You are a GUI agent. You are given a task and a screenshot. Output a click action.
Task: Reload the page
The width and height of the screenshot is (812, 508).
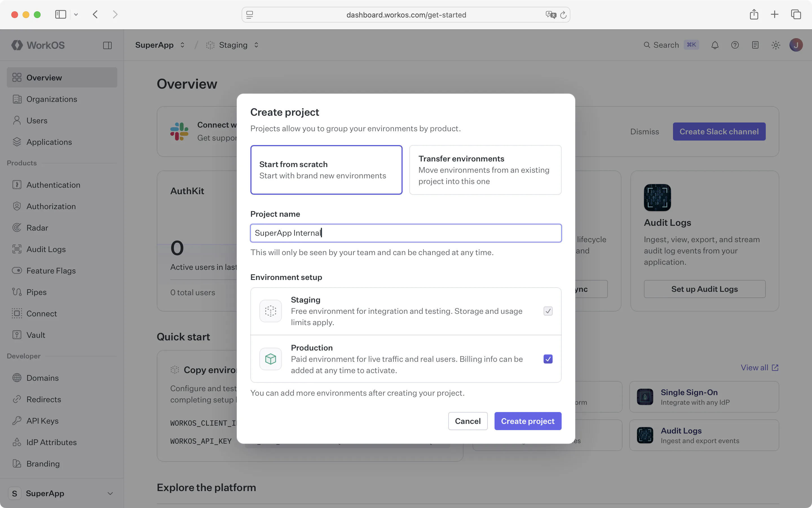pos(563,15)
